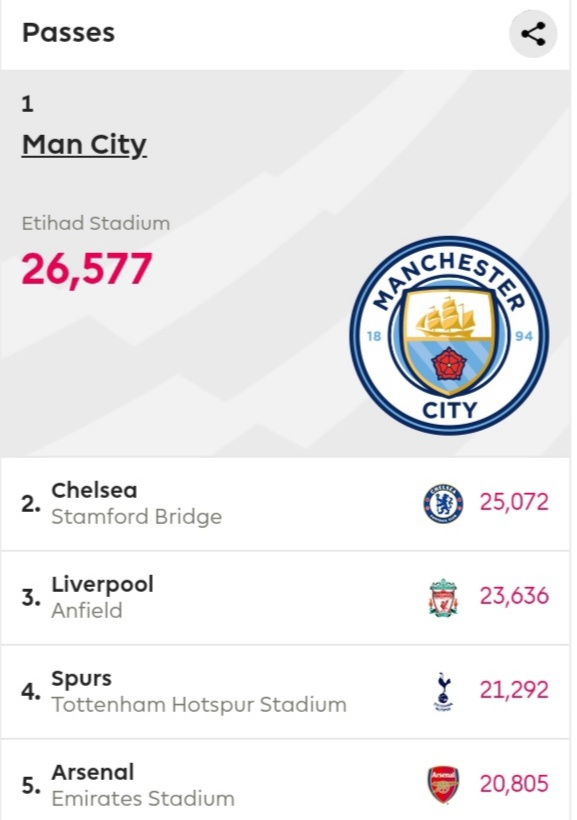Click the Liverpool club badge
The width and height of the screenshot is (577, 820).
(443, 597)
